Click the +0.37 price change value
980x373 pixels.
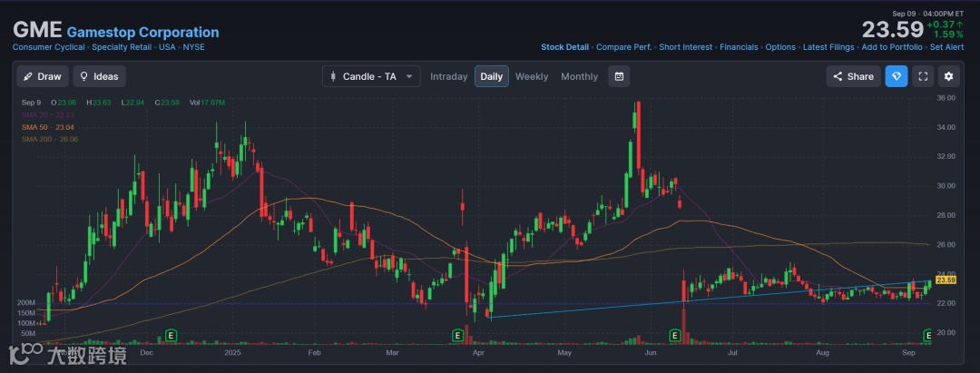(945, 25)
